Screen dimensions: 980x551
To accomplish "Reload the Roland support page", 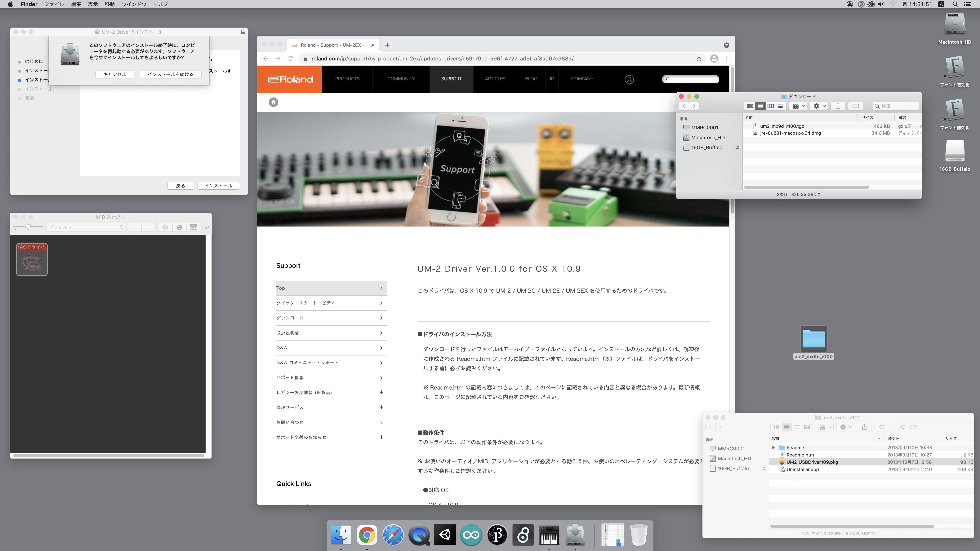I will 290,59.
